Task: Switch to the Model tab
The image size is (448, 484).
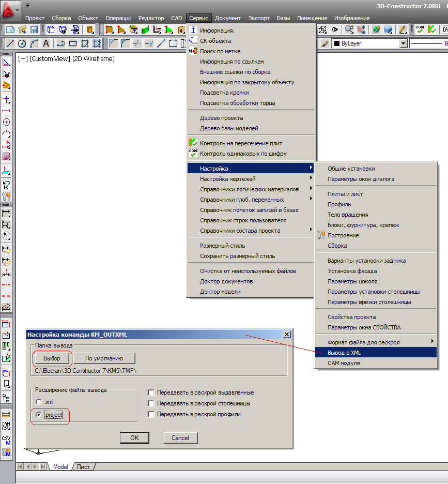Action: point(60,467)
